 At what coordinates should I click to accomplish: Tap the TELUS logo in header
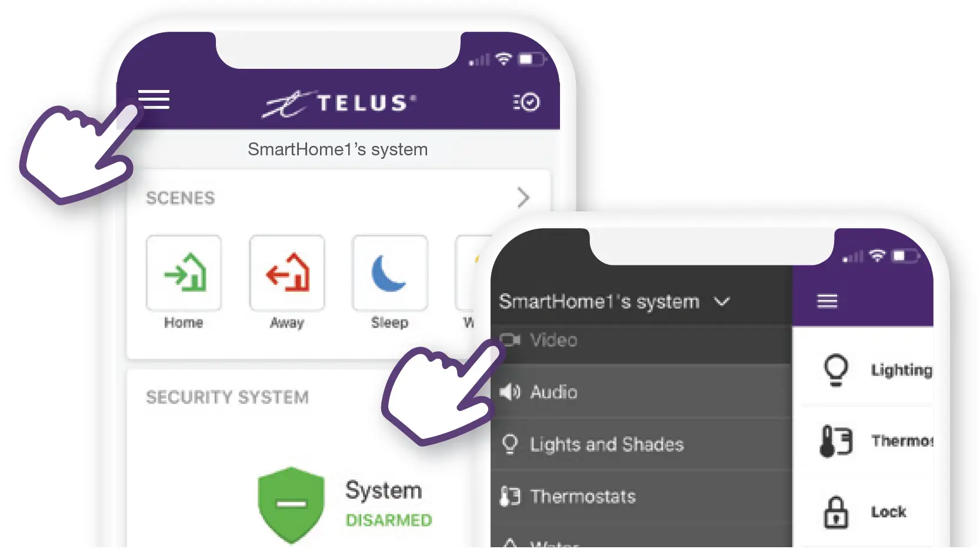point(339,104)
